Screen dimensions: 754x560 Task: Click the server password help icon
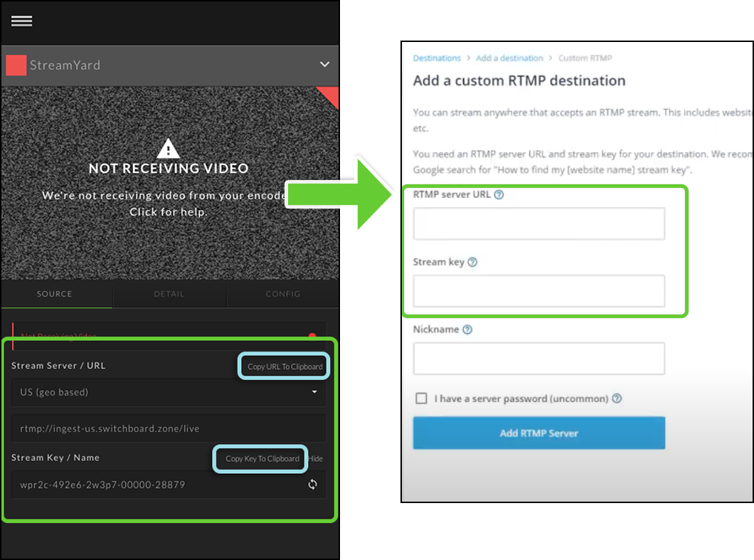click(x=617, y=398)
